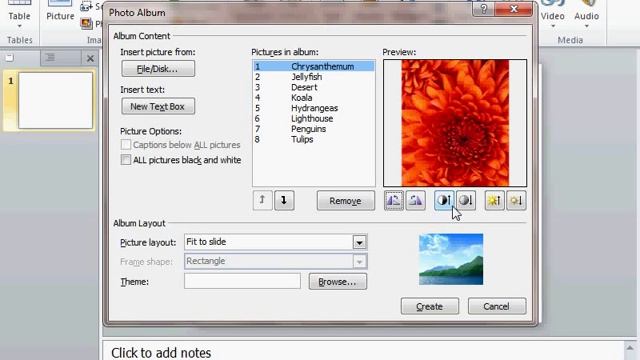Close the Photo Album dialog

pos(514,9)
